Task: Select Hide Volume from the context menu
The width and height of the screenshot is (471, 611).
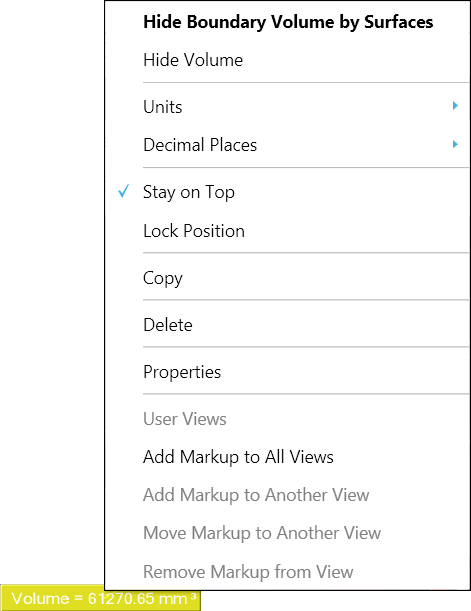Action: [x=287, y=60]
